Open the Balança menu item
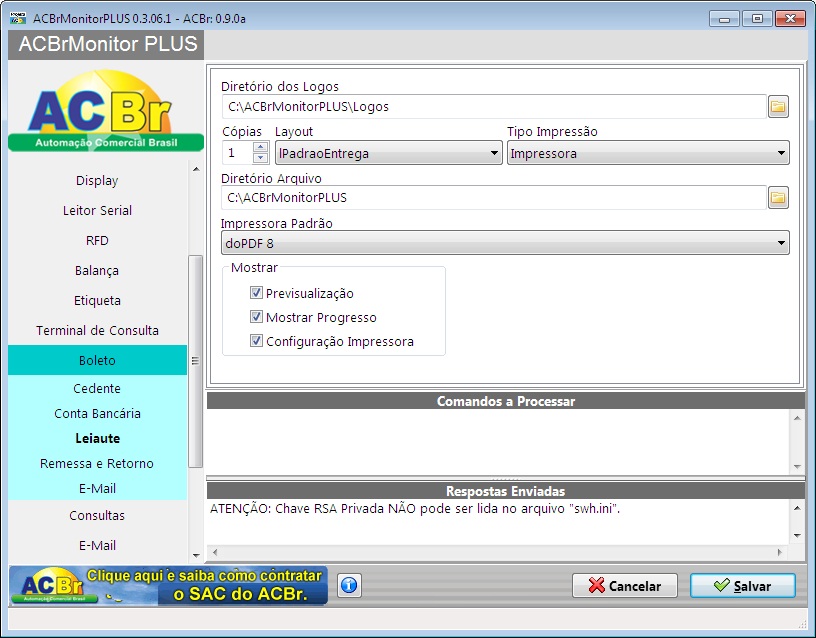The width and height of the screenshot is (816, 638). click(x=97, y=271)
